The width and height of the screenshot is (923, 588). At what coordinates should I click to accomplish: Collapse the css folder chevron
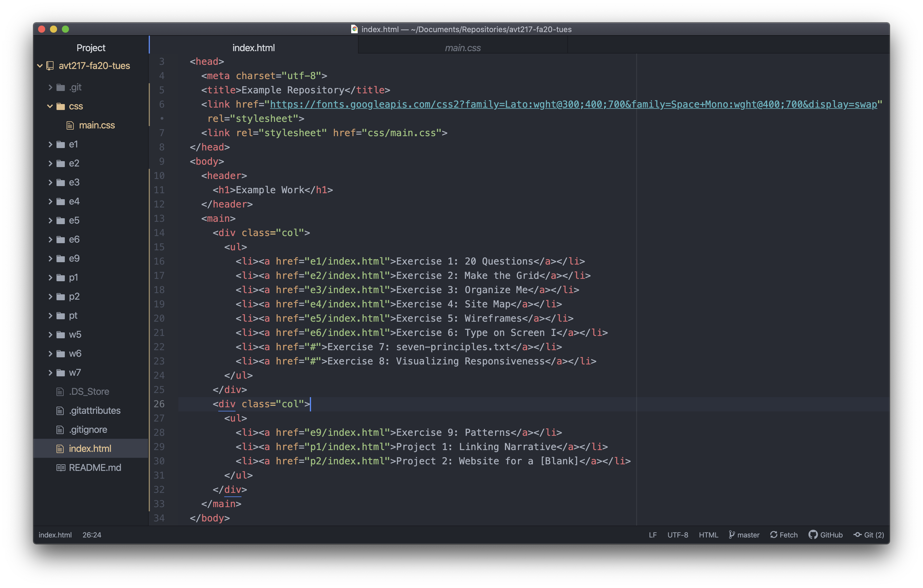pyautogui.click(x=50, y=106)
